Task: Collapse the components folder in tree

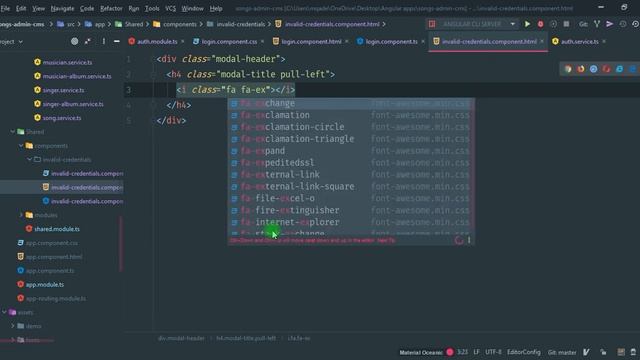Action: pyautogui.click(x=21, y=146)
